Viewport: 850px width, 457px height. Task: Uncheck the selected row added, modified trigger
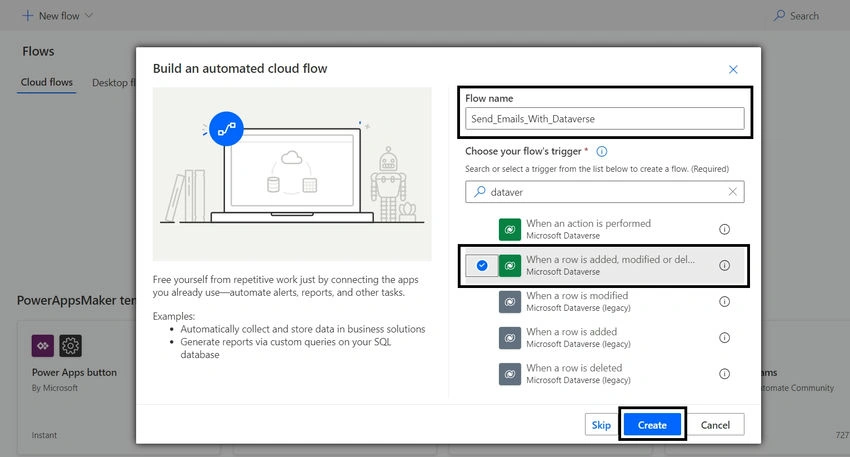coord(482,266)
